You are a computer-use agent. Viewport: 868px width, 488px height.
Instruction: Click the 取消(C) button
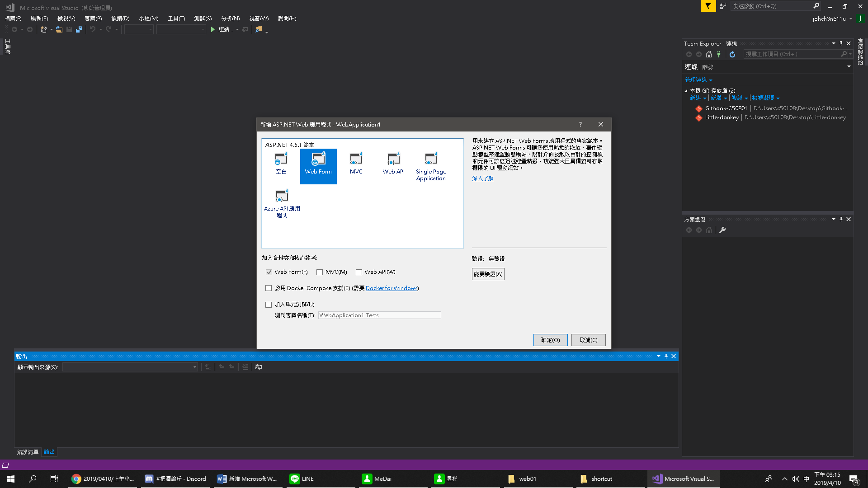coord(588,340)
